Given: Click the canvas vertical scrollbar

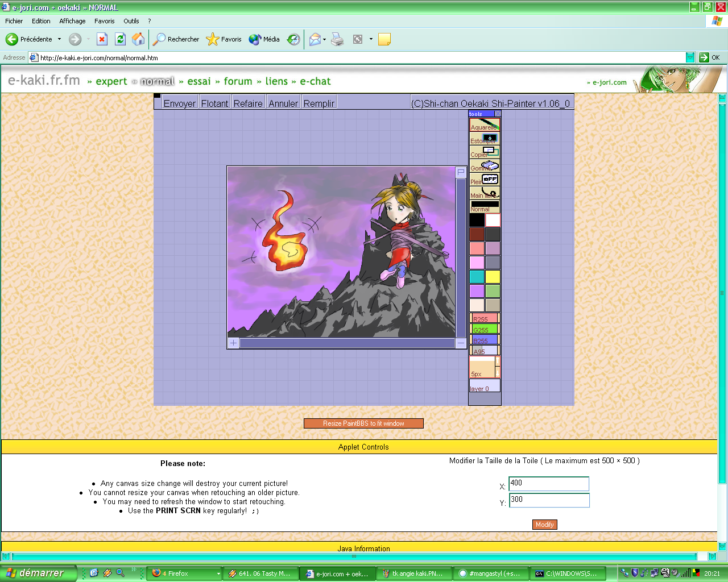Looking at the screenshot, I should point(461,258).
